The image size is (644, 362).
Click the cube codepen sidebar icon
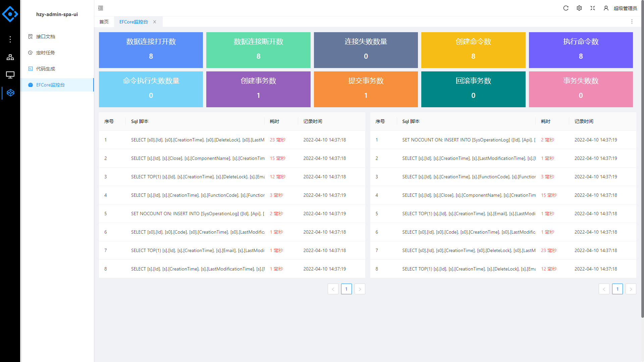click(10, 93)
